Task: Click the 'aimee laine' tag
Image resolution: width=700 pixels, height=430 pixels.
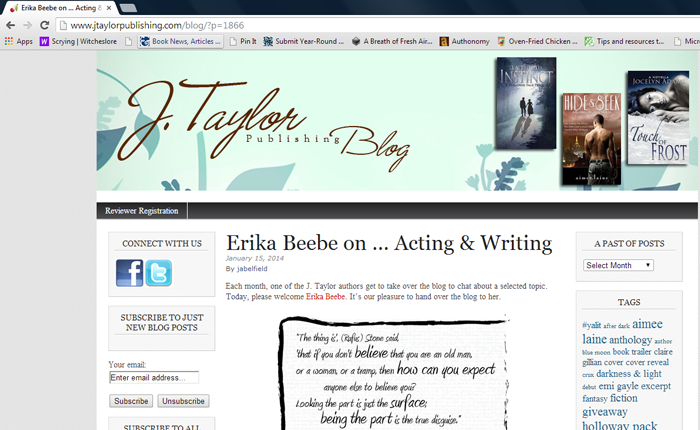Action: point(621,332)
